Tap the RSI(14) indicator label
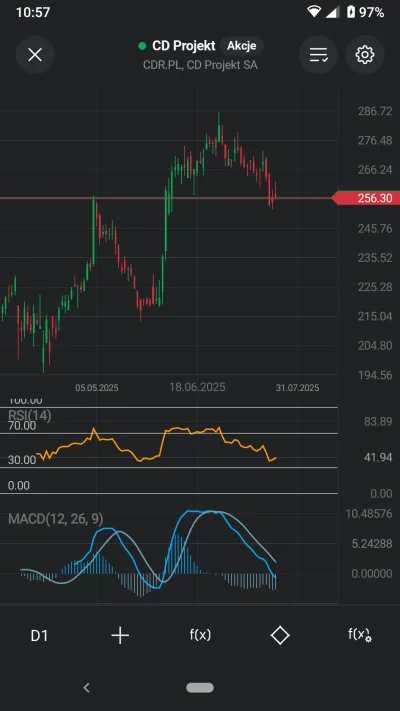Screen dimensions: 400x711 click(30, 415)
